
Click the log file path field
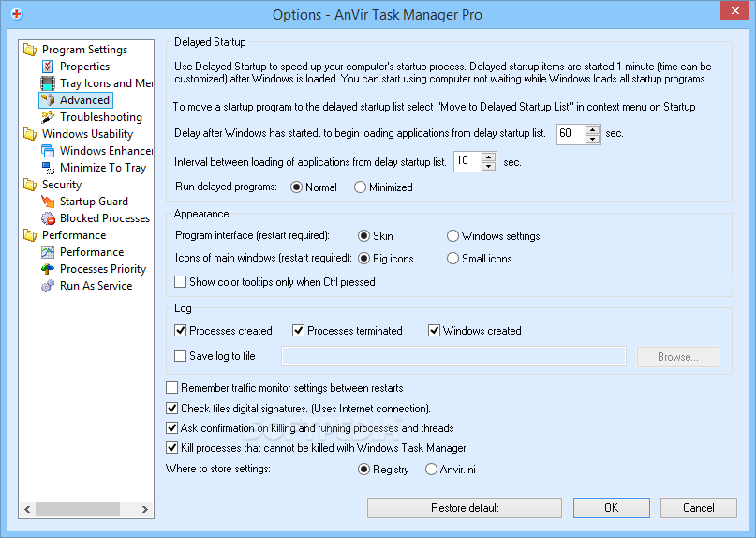coord(453,356)
